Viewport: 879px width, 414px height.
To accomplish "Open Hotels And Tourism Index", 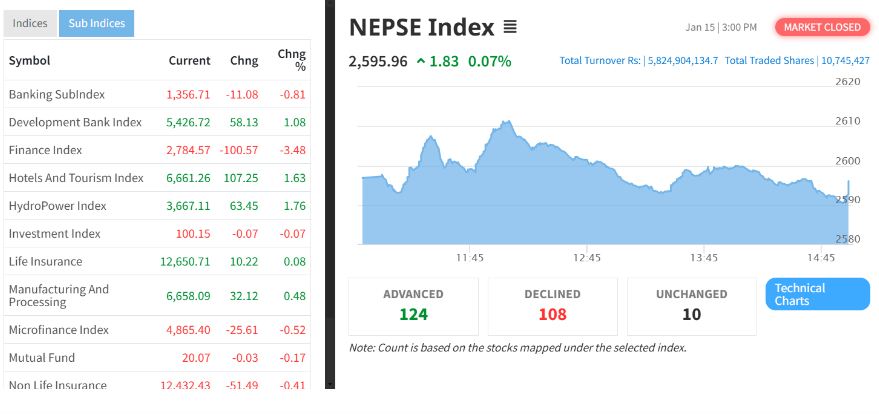I will tap(76, 178).
